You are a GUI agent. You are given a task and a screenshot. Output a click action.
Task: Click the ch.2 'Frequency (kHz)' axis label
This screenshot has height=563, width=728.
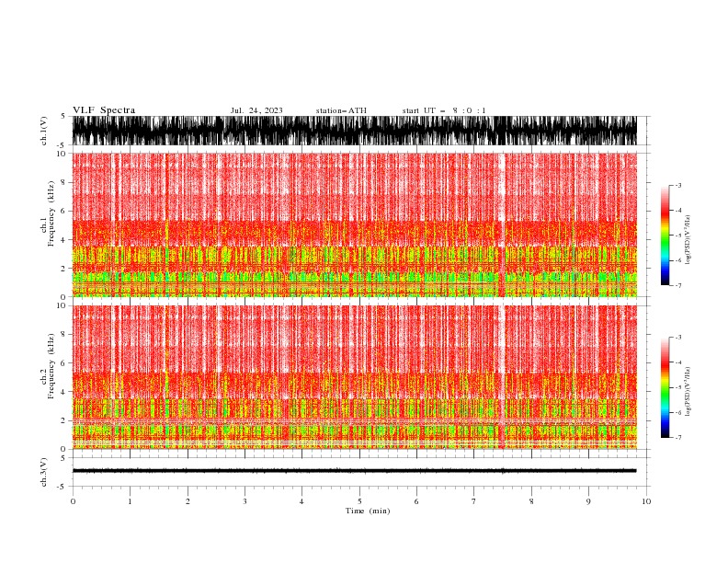51,366
